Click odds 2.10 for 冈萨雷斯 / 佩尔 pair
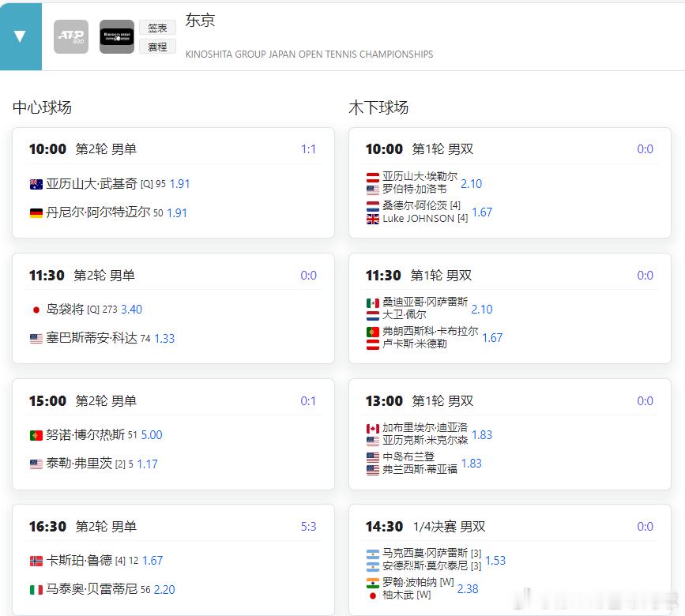The width and height of the screenshot is (685, 616). [x=482, y=310]
